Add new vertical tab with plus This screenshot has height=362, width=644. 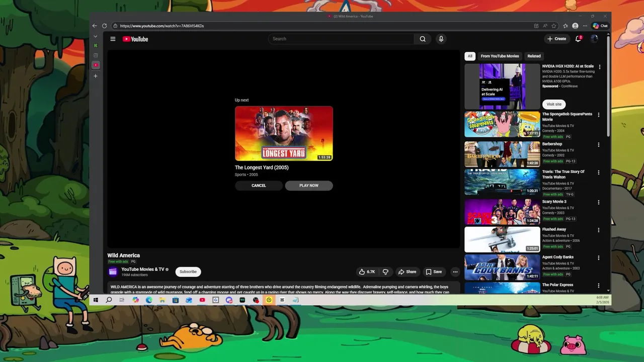[x=96, y=76]
